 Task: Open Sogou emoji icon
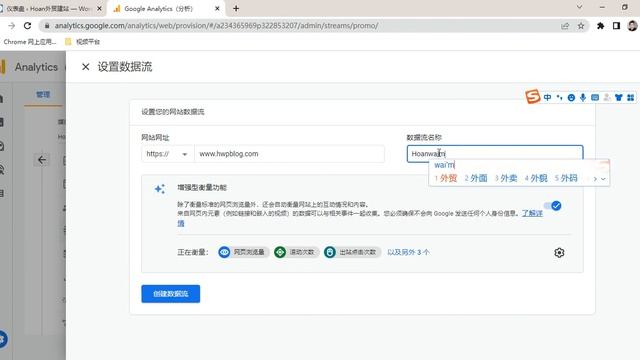click(x=571, y=97)
